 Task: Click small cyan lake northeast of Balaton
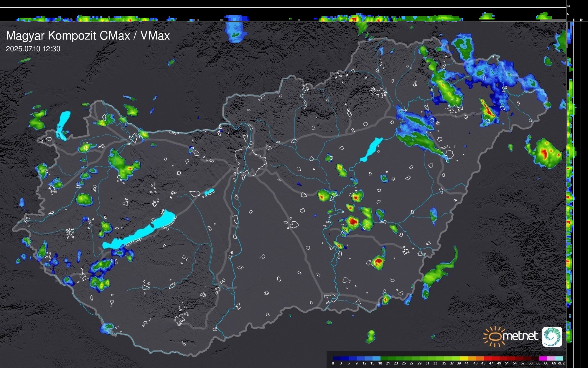209,192
